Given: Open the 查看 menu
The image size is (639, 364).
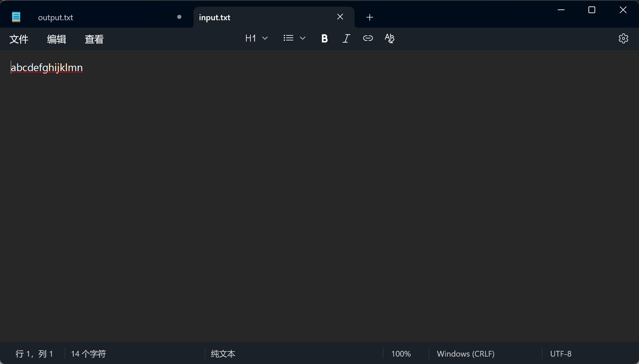Looking at the screenshot, I should click(94, 39).
